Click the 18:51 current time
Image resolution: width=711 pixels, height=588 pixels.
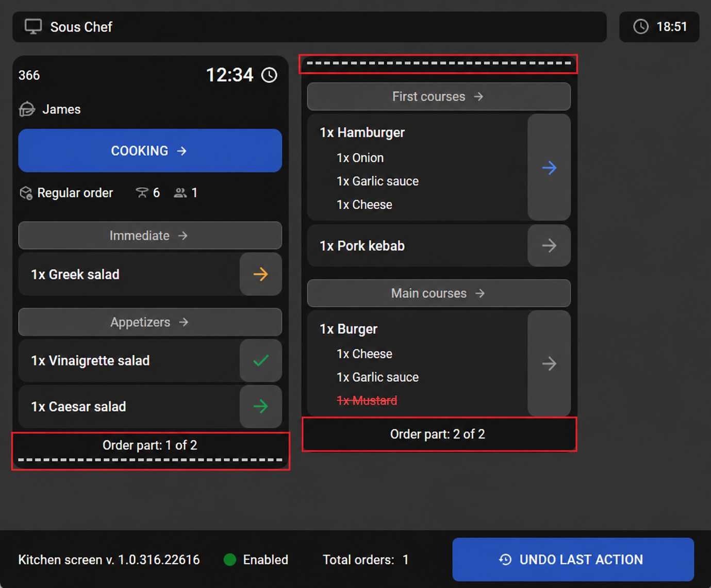pyautogui.click(x=671, y=27)
